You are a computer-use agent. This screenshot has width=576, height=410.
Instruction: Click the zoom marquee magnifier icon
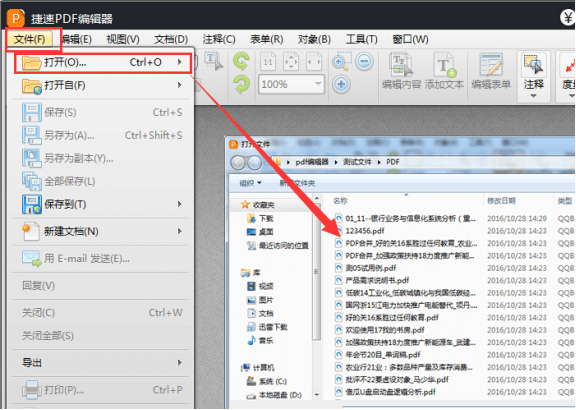coord(342,61)
